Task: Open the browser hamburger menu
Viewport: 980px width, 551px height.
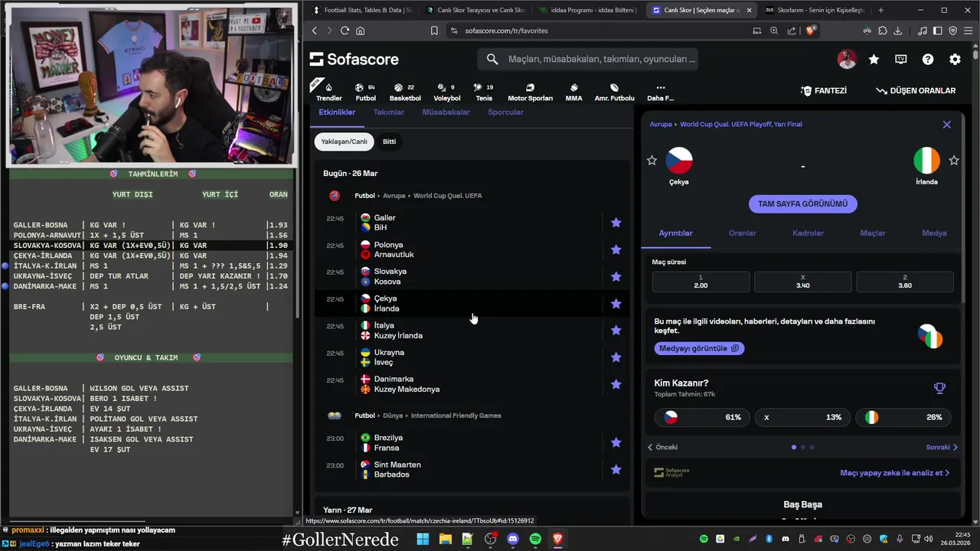Action: (x=969, y=31)
